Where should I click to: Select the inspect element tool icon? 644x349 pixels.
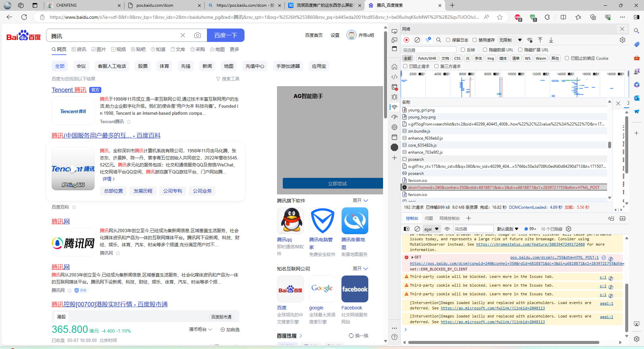(x=394, y=31)
